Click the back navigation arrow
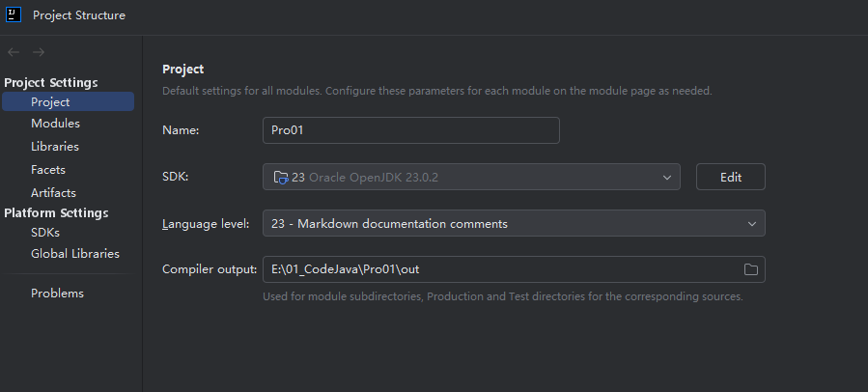Screen dimensions: 868x392 tap(14, 52)
